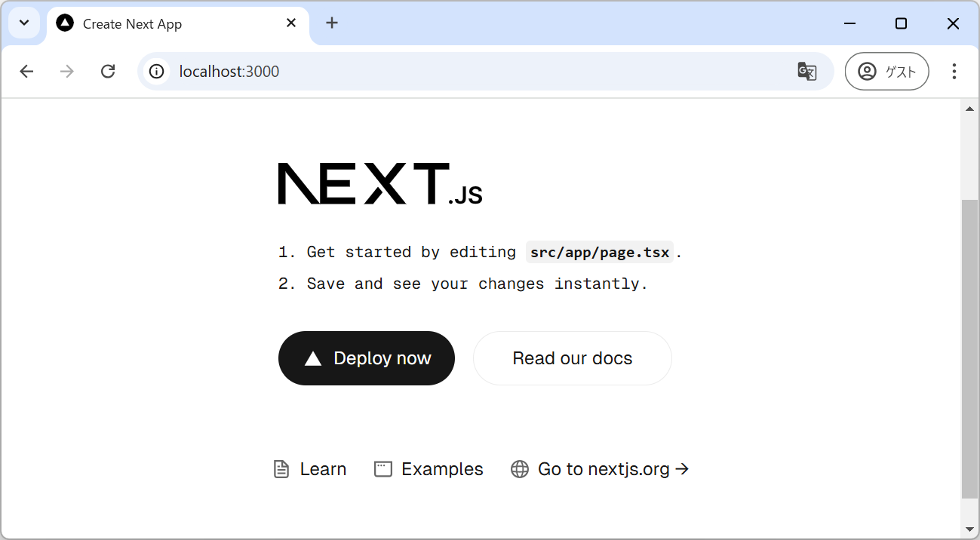This screenshot has width=980, height=540.
Task: Open the Google Translate icon
Action: click(x=806, y=72)
